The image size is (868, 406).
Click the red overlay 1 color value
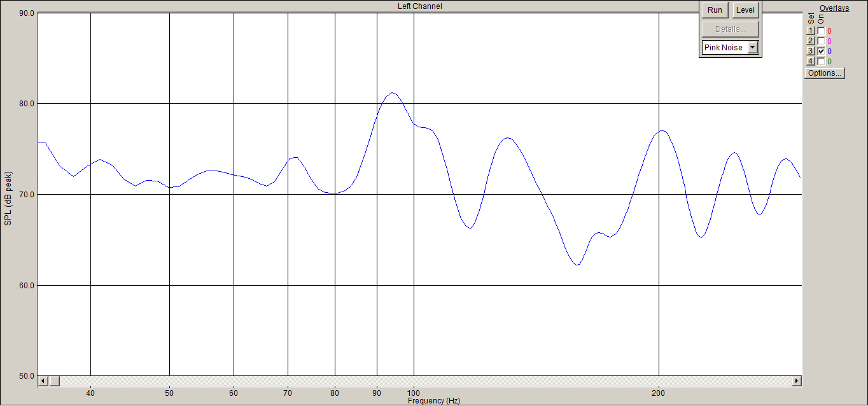(x=829, y=31)
